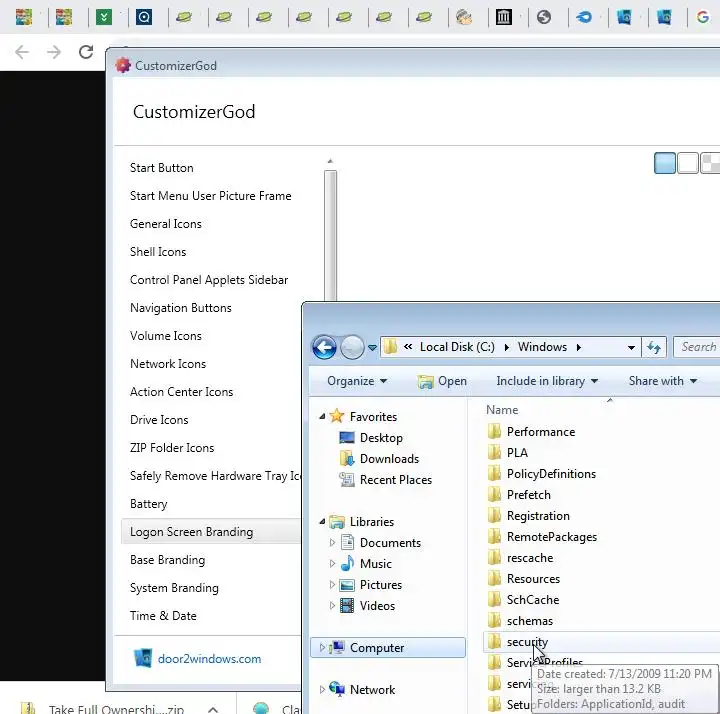Viewport: 720px width, 714px height.
Task: Visit the door2windows.com link
Action: 209,658
